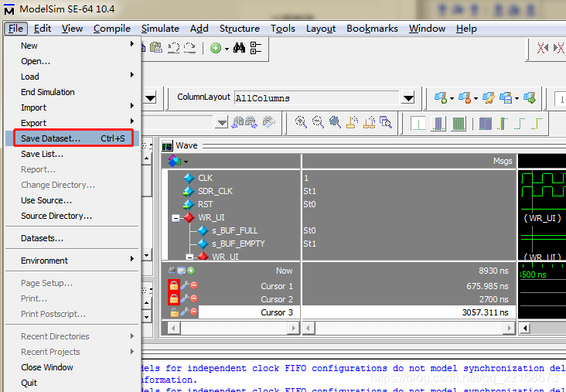Click the Add Bookmark toolbar icon

click(441, 97)
